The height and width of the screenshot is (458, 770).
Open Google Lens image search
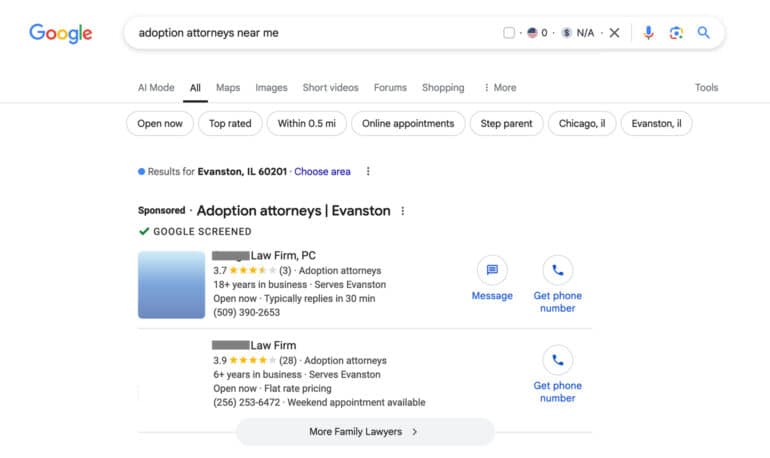click(x=676, y=33)
